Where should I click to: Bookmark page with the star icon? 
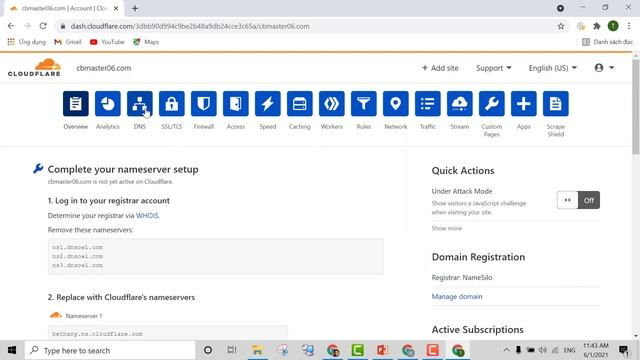(x=561, y=26)
